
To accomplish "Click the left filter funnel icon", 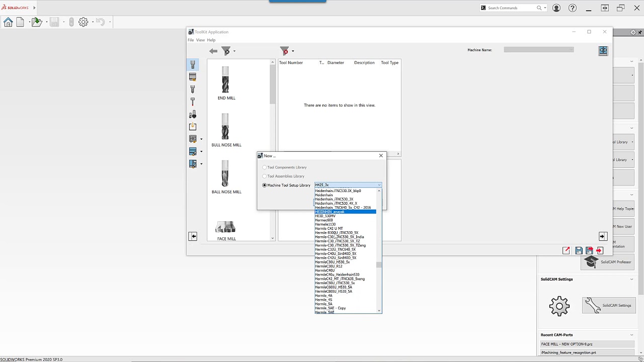I will (x=226, y=51).
